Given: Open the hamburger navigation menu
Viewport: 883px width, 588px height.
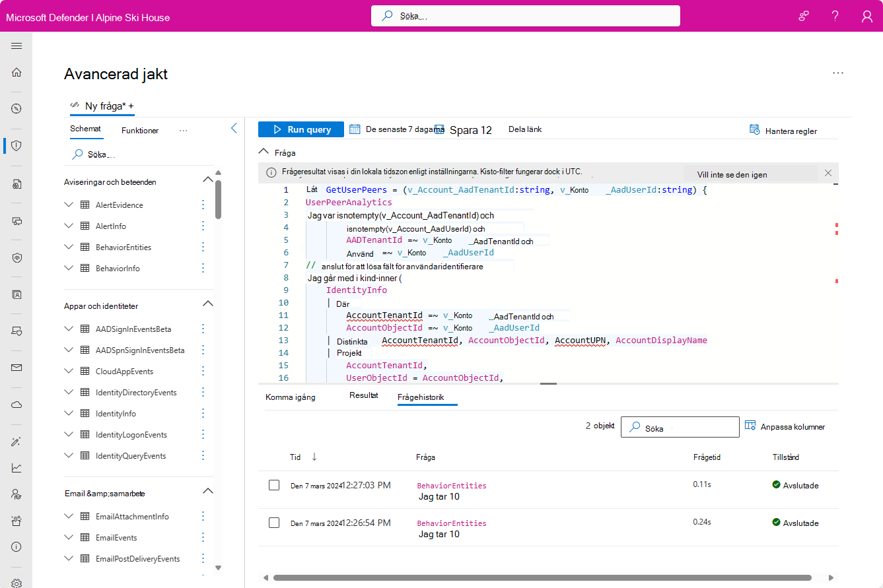Looking at the screenshot, I should [17, 46].
